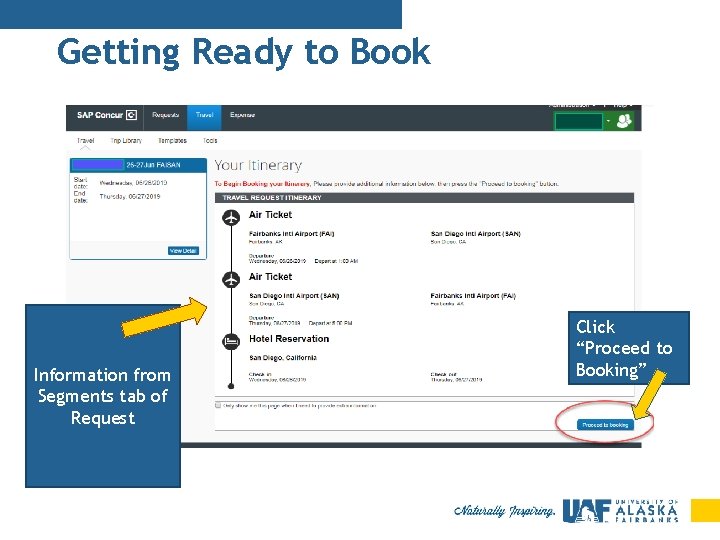Open the Tools sub-tab
The image size is (720, 540).
click(210, 141)
